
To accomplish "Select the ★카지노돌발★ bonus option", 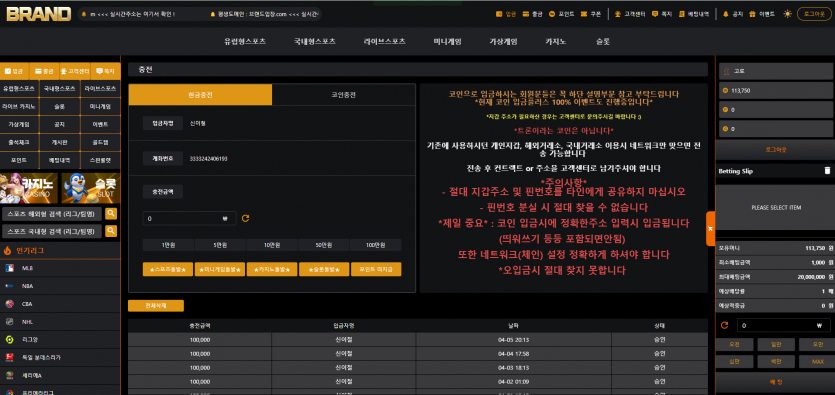I will (x=272, y=269).
